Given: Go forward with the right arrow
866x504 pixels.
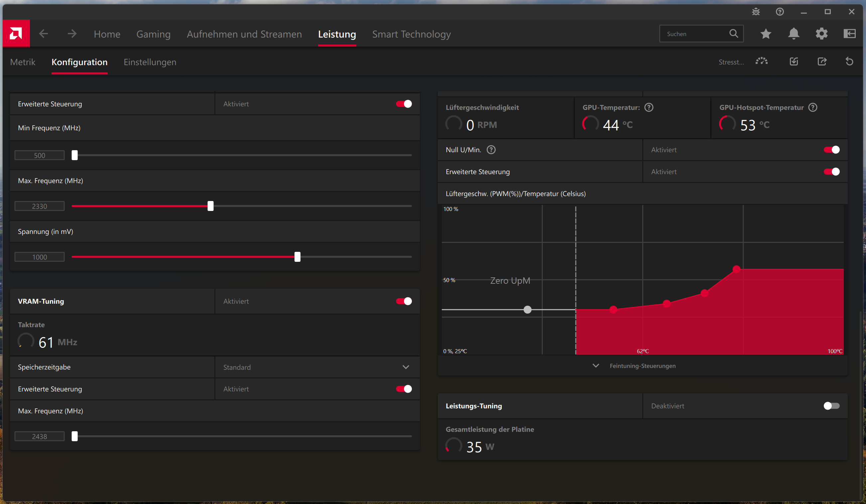Looking at the screenshot, I should click(72, 34).
